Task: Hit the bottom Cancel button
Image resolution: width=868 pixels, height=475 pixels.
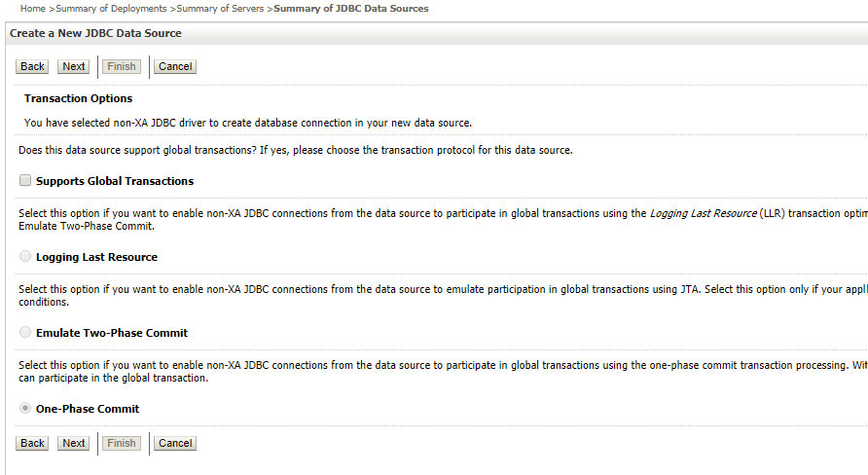Action: pyautogui.click(x=175, y=444)
